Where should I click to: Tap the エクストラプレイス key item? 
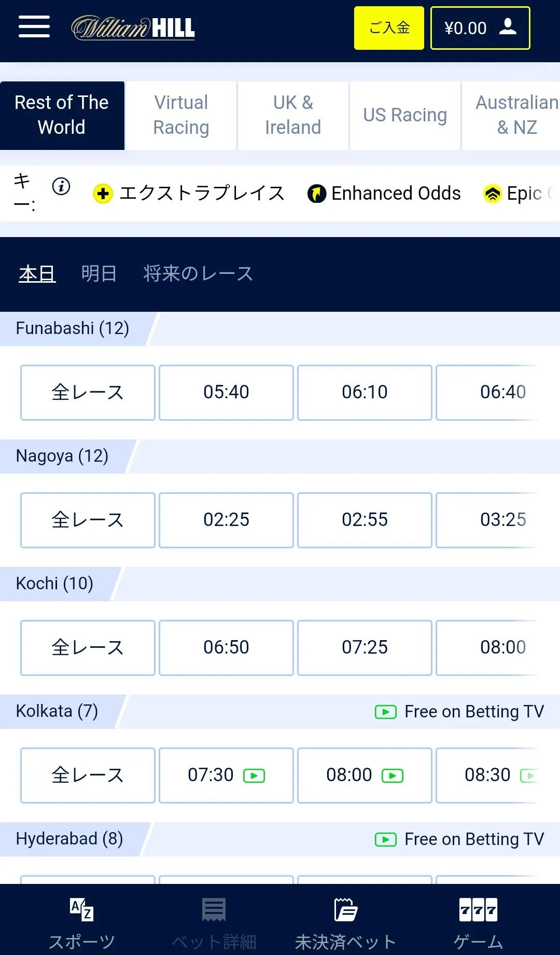coord(189,193)
